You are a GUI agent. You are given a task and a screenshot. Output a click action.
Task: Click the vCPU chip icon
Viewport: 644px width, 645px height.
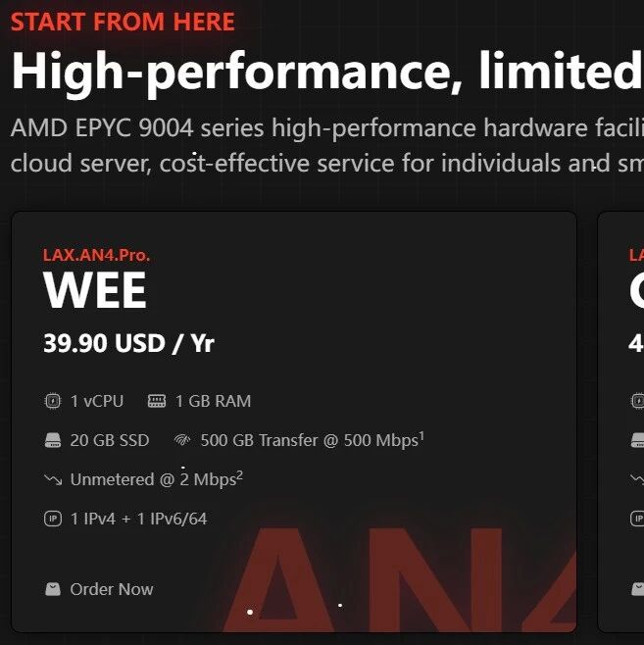[x=53, y=401]
